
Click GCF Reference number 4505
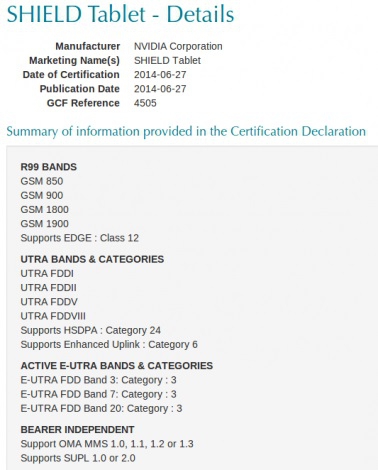145,103
